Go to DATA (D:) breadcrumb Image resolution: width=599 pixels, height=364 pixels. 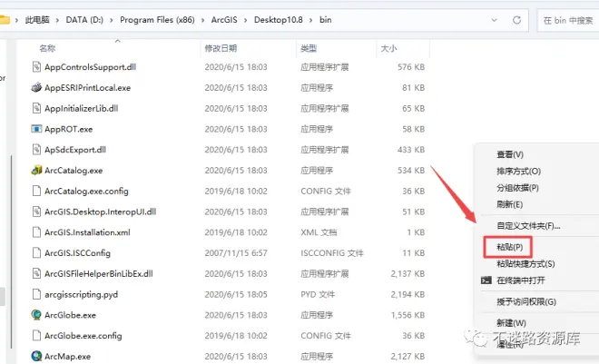point(84,20)
